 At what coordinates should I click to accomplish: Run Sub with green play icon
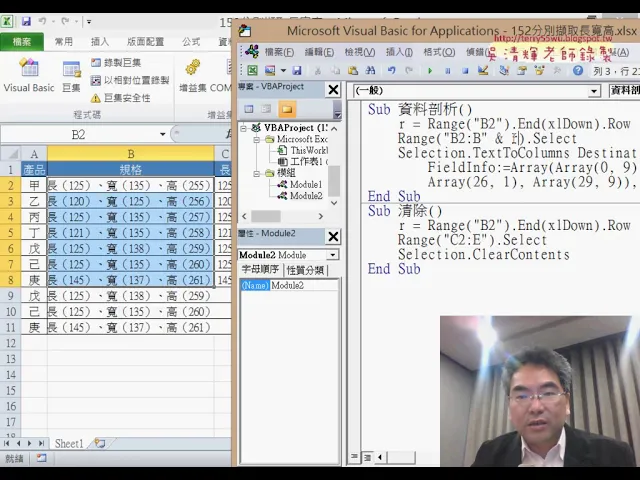click(x=430, y=71)
